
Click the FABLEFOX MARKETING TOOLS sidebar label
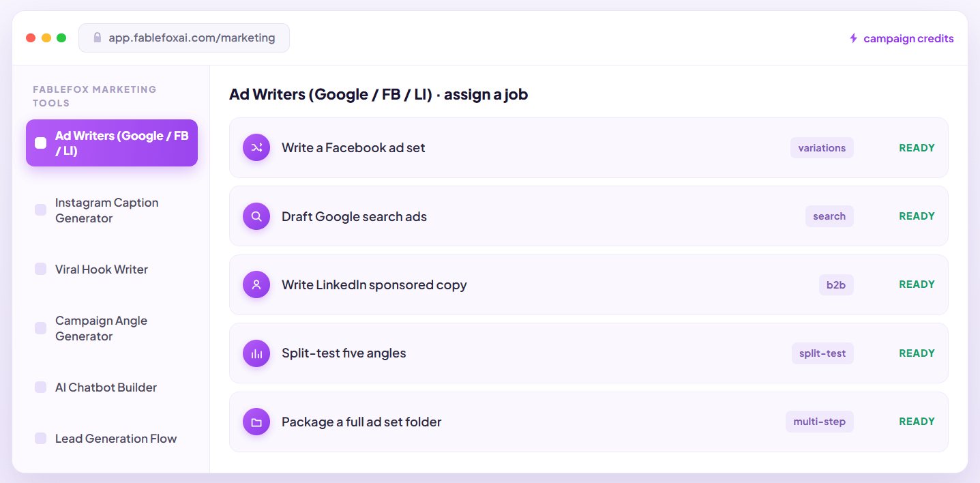coord(95,96)
